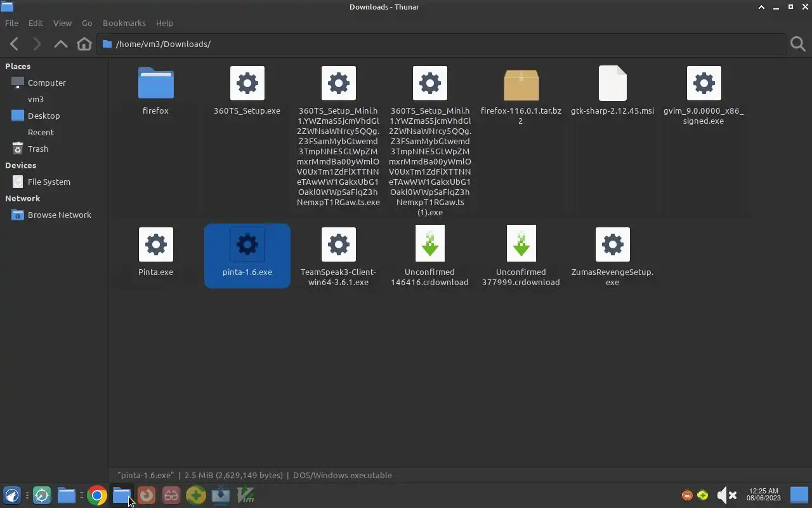Open the Bookmarks menu

[124, 23]
